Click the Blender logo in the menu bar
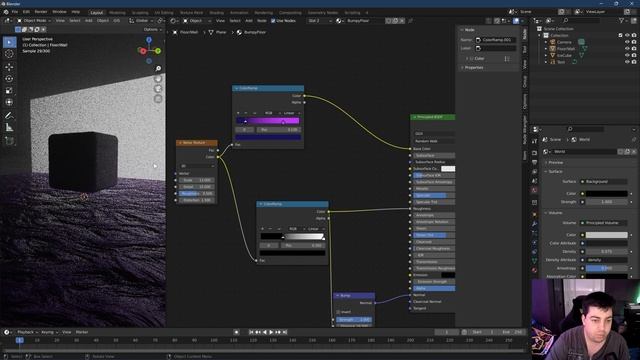This screenshot has height=360, width=640. [6, 12]
